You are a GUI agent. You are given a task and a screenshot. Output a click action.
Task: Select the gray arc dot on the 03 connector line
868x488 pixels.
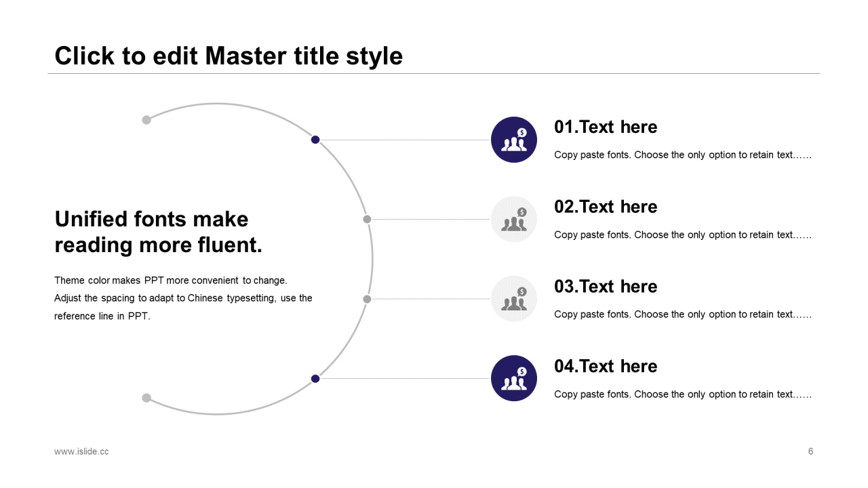pos(367,299)
